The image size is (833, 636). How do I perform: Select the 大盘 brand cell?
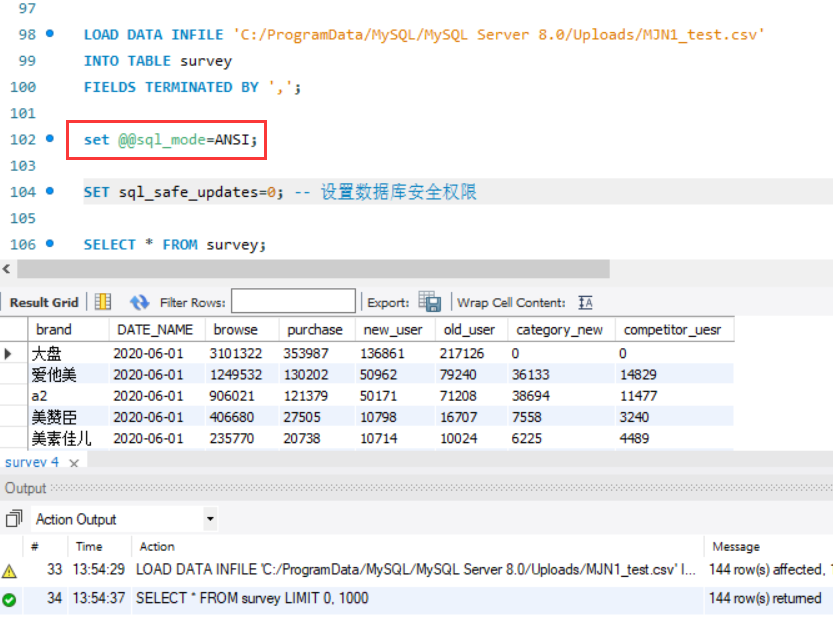(x=68, y=353)
